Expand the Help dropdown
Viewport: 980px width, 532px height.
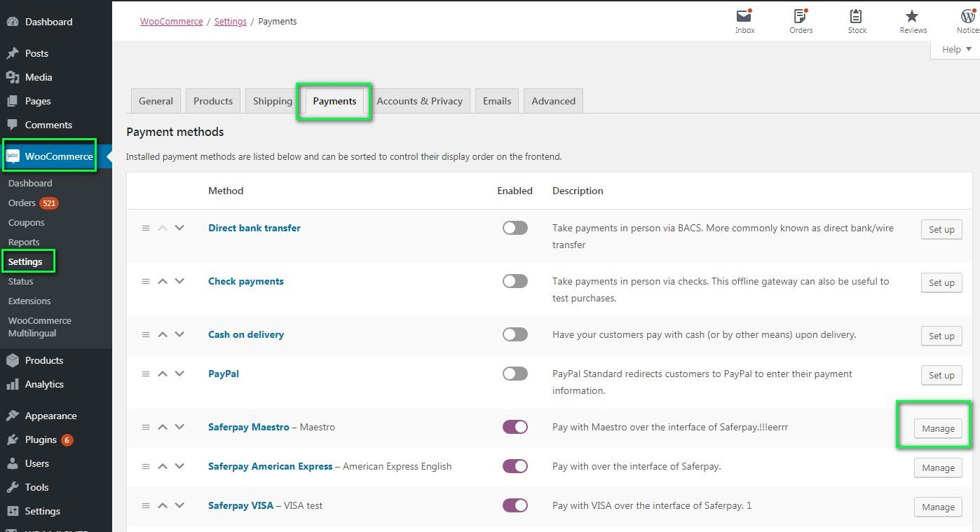(956, 49)
